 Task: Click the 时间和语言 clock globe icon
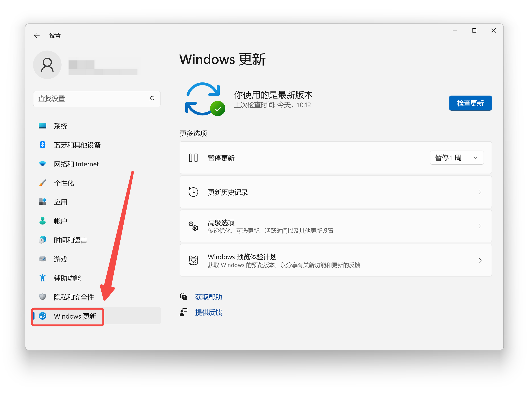tap(43, 240)
